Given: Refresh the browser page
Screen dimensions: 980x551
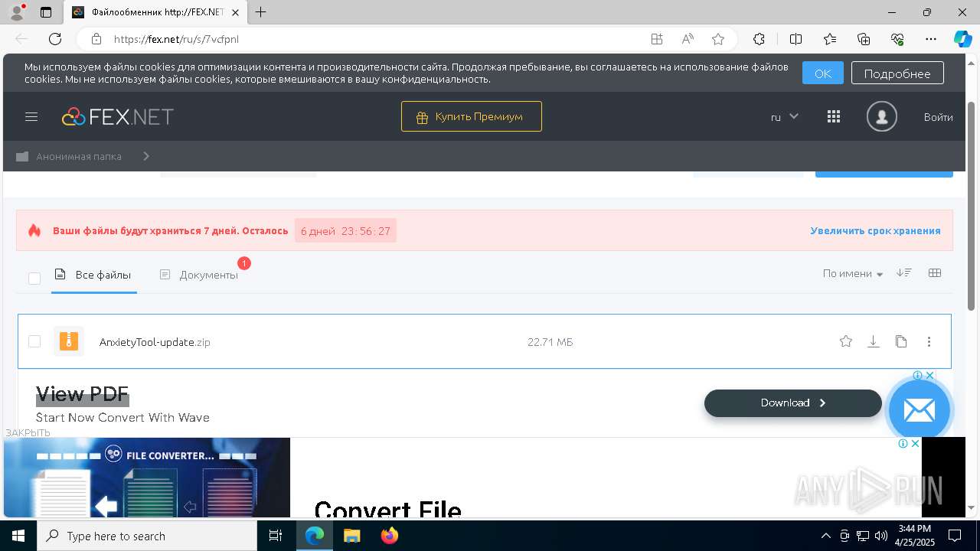Looking at the screenshot, I should click(x=55, y=39).
